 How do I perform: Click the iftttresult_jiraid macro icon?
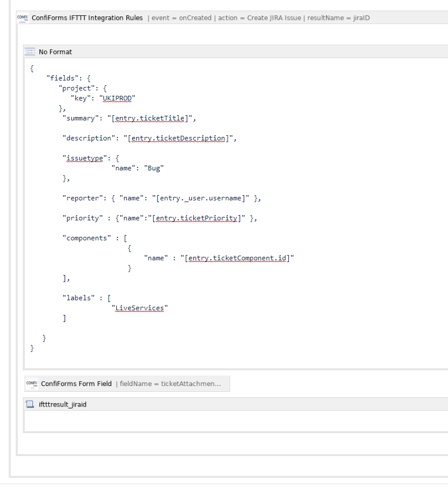[30, 404]
